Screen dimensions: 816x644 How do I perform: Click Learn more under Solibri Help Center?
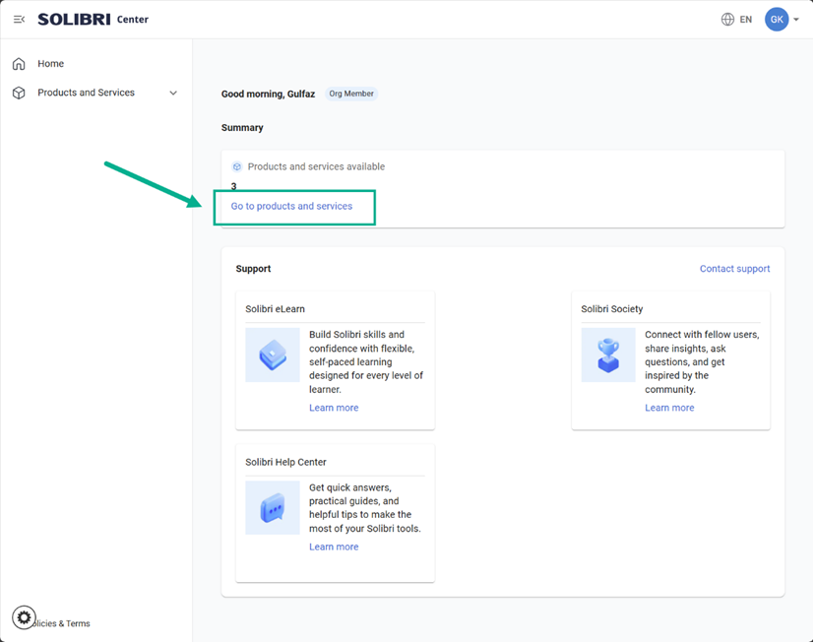coord(334,547)
